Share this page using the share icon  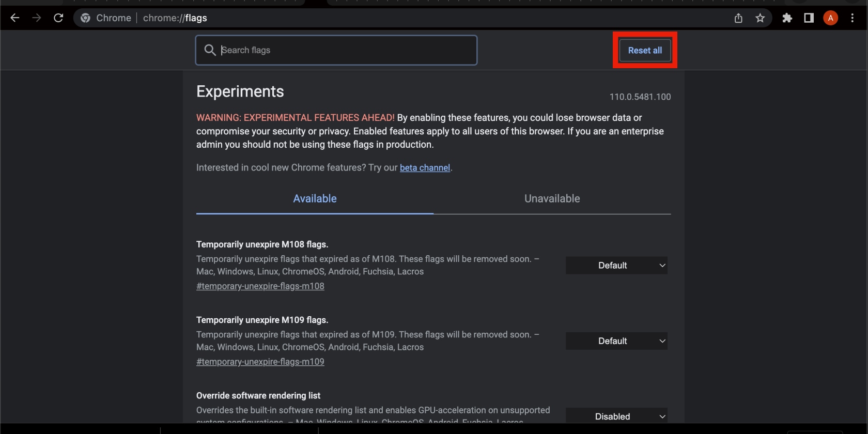click(x=738, y=18)
